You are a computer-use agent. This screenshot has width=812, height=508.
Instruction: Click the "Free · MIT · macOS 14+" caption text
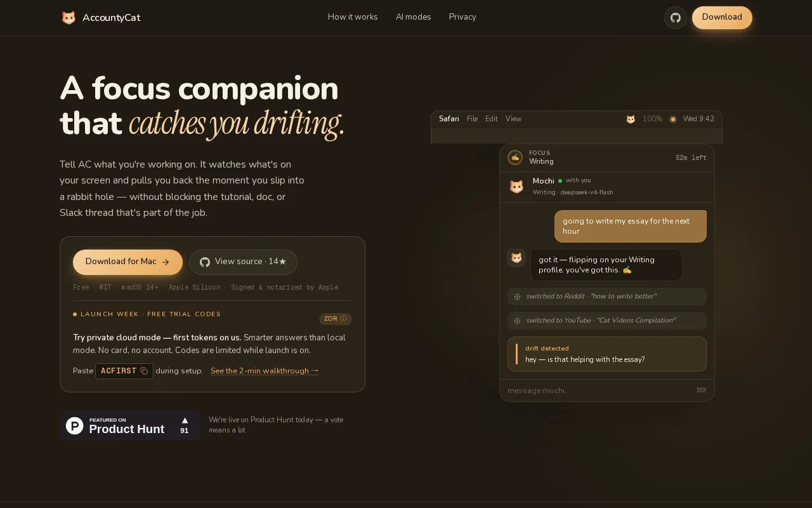[x=206, y=287]
